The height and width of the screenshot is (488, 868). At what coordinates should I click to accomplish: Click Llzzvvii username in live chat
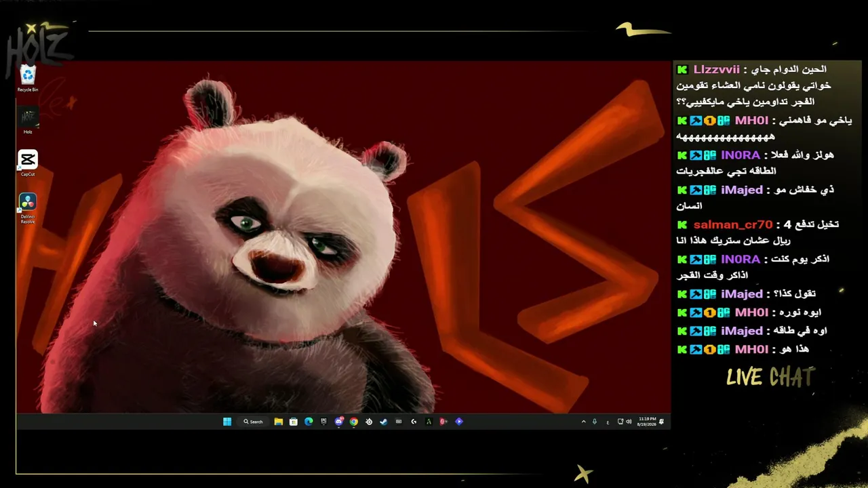pyautogui.click(x=716, y=70)
